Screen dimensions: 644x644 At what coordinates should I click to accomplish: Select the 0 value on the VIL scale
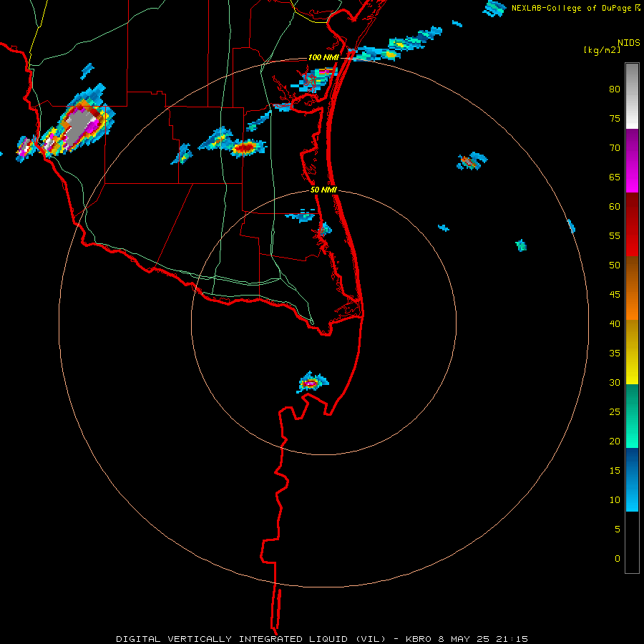618,559
